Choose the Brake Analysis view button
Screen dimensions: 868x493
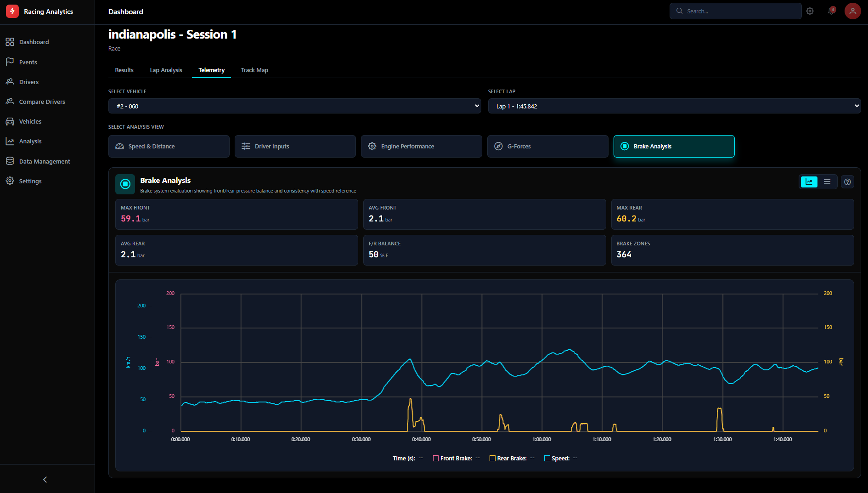674,146
